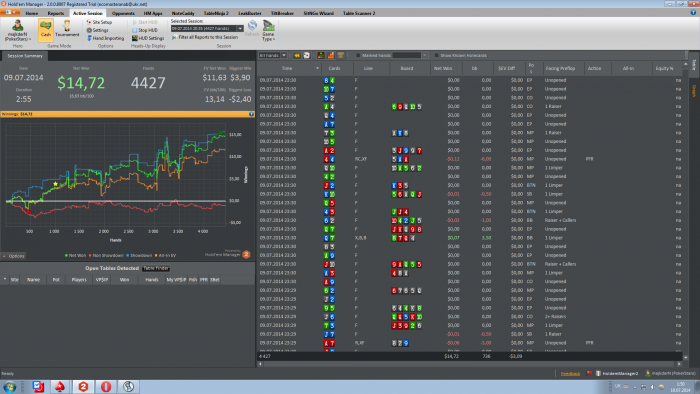Expand the Game Type dropdown
The width and height of the screenshot is (700, 394).
coord(268,31)
